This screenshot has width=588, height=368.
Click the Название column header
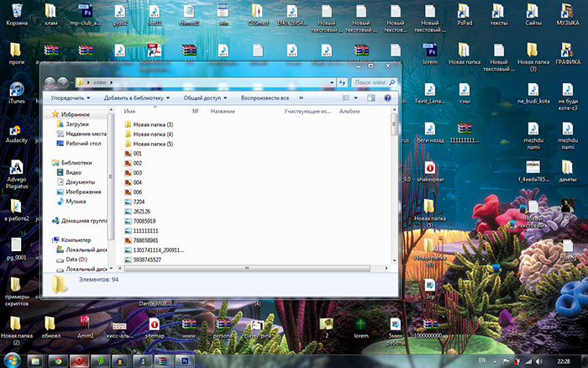point(223,111)
